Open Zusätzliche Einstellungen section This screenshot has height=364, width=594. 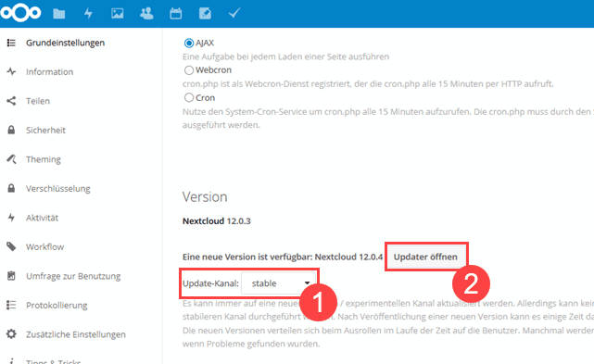point(76,334)
